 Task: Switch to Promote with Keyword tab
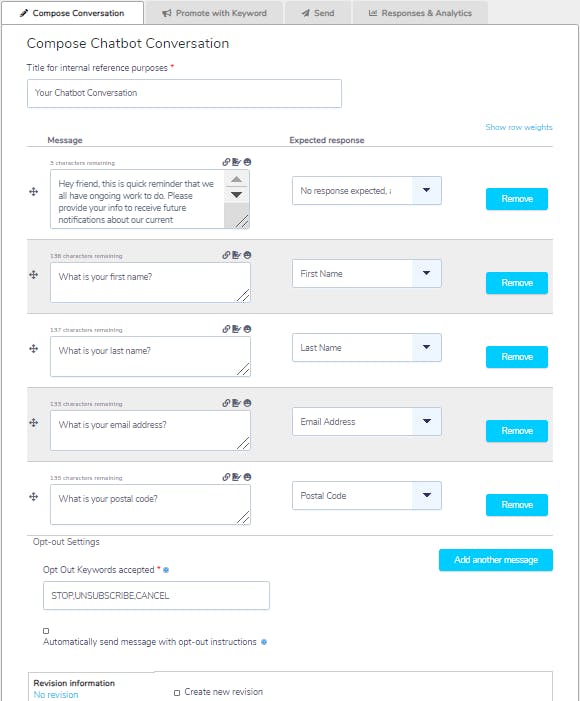point(214,13)
